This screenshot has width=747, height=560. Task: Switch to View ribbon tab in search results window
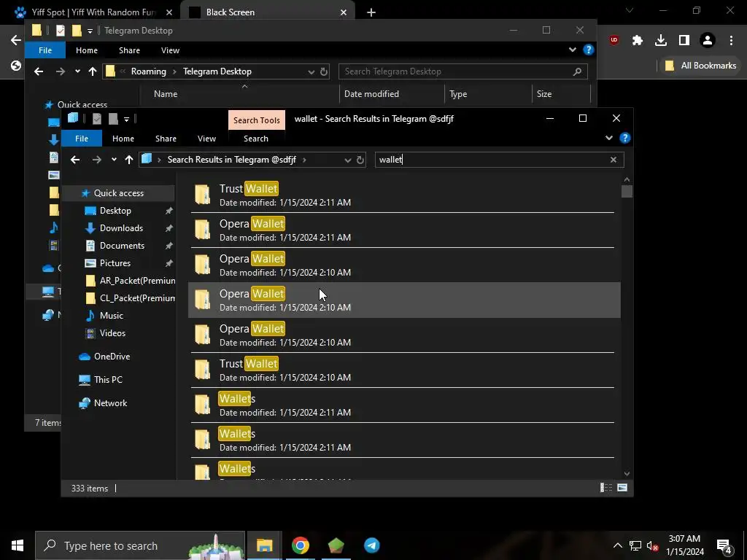click(206, 139)
